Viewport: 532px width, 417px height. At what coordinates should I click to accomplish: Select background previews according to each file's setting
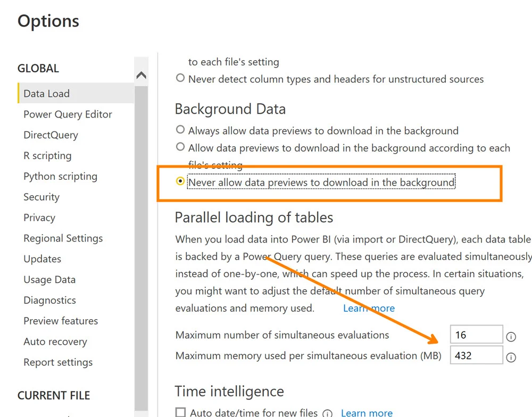pyautogui.click(x=180, y=147)
